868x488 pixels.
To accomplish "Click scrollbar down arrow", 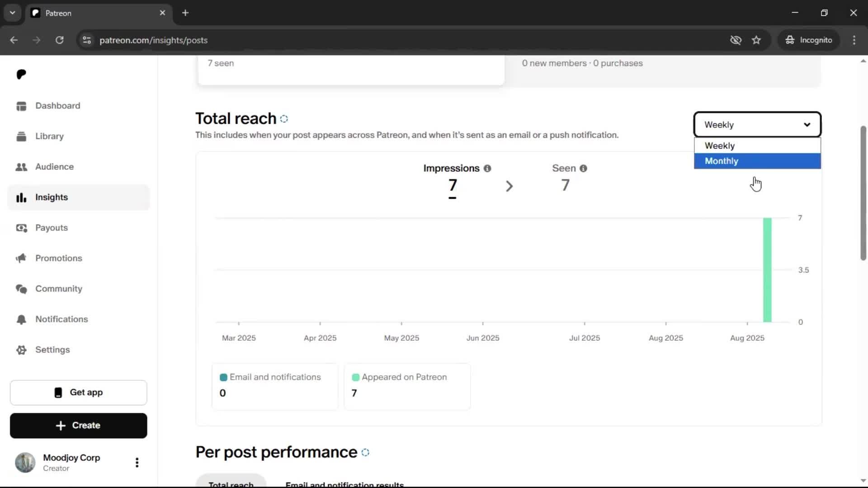I will click(863, 480).
